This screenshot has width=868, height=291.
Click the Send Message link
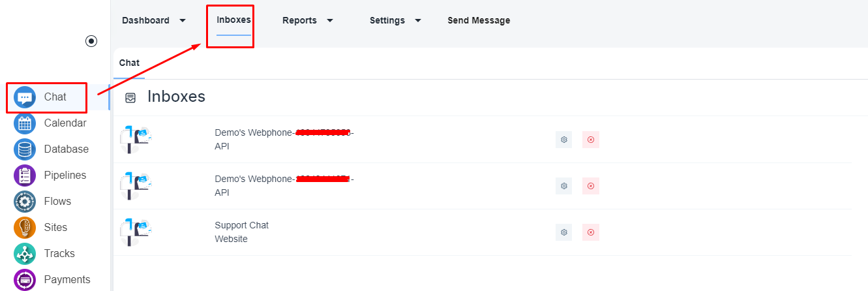tap(479, 20)
